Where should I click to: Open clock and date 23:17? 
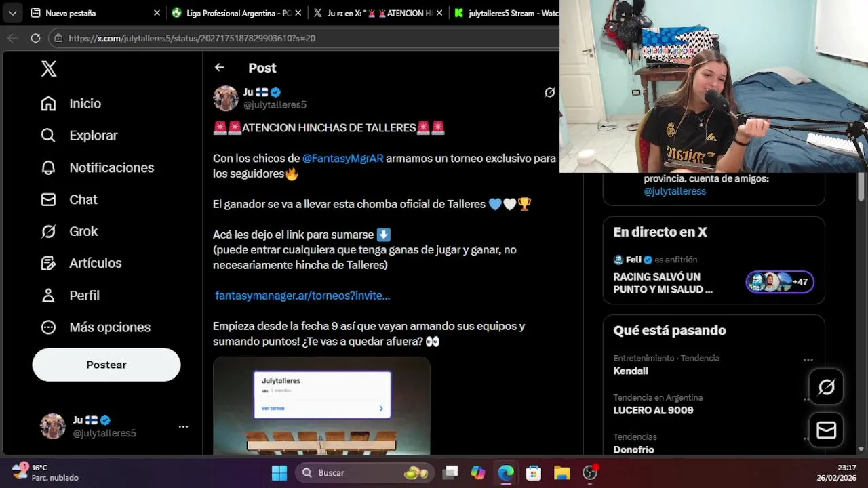837,472
